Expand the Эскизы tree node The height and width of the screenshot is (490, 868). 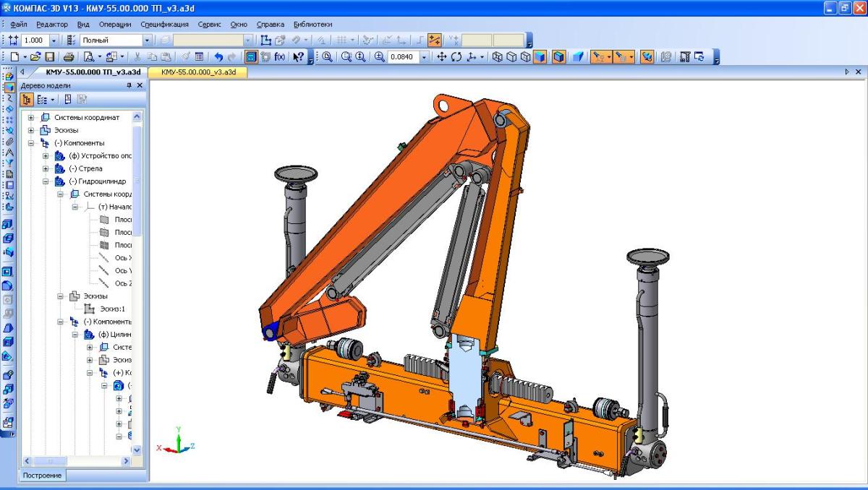[x=31, y=130]
